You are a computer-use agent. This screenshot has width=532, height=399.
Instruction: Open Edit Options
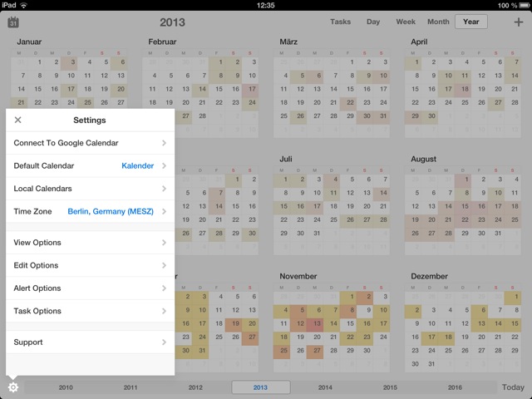click(90, 265)
